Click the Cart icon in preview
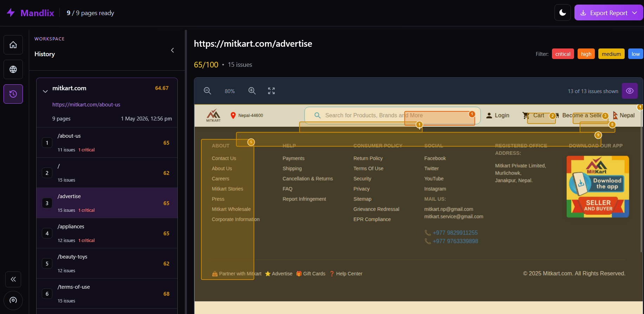The width and height of the screenshot is (644, 314). (526, 115)
